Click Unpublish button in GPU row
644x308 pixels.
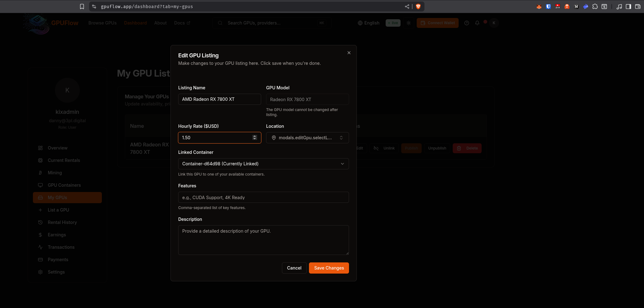437,148
